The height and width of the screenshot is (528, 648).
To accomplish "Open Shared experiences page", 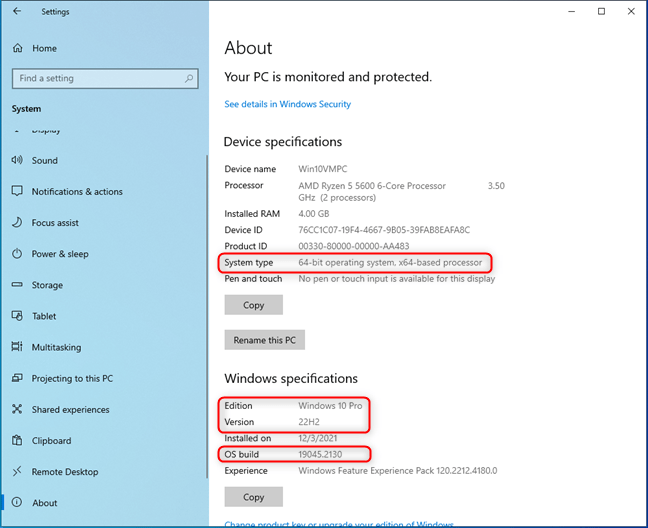I will click(x=71, y=409).
